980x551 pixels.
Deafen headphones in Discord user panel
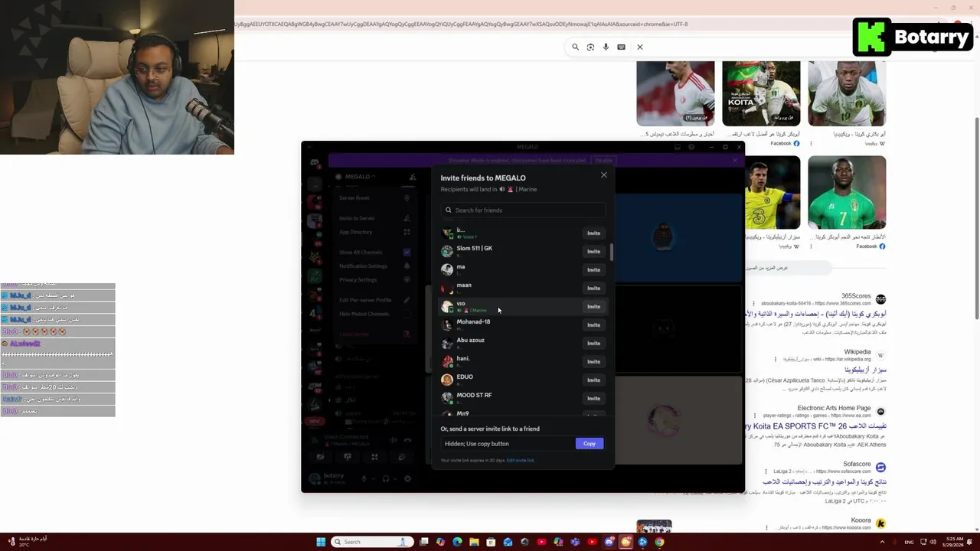point(386,479)
